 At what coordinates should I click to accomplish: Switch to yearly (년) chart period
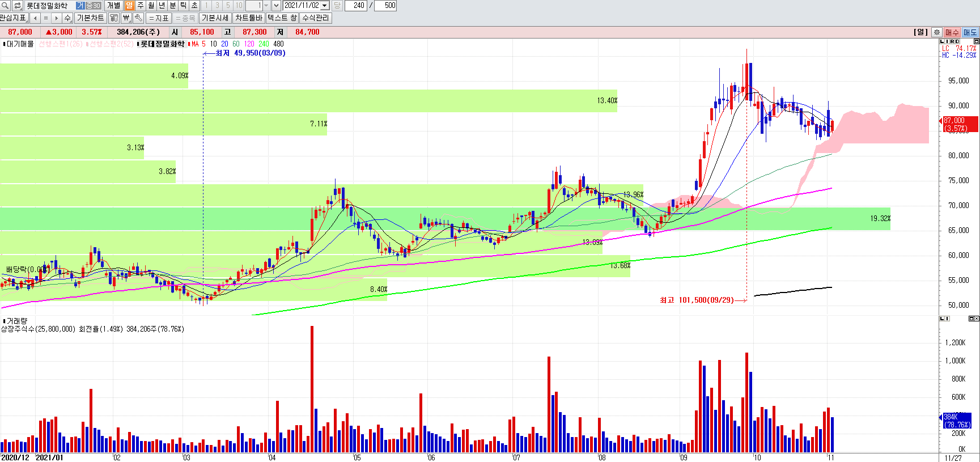click(162, 6)
